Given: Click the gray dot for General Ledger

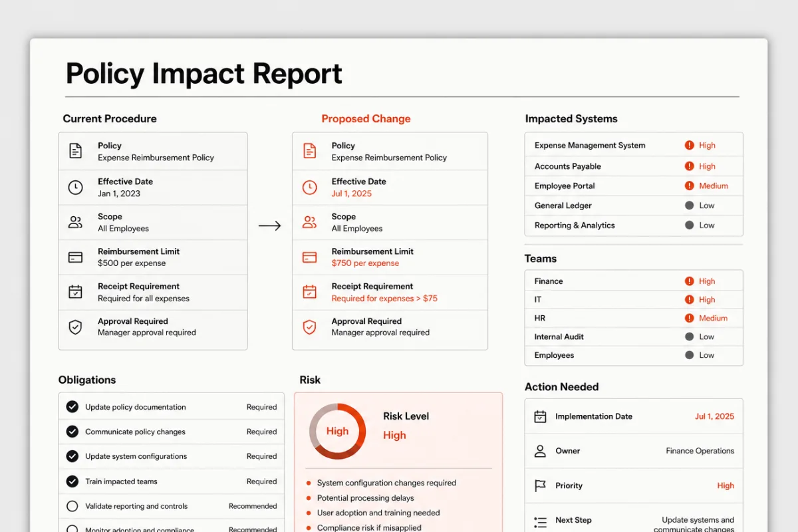Looking at the screenshot, I should point(690,205).
